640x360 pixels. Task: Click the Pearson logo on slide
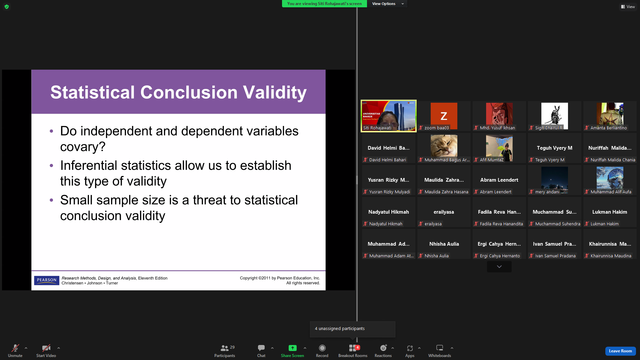[x=47, y=280]
